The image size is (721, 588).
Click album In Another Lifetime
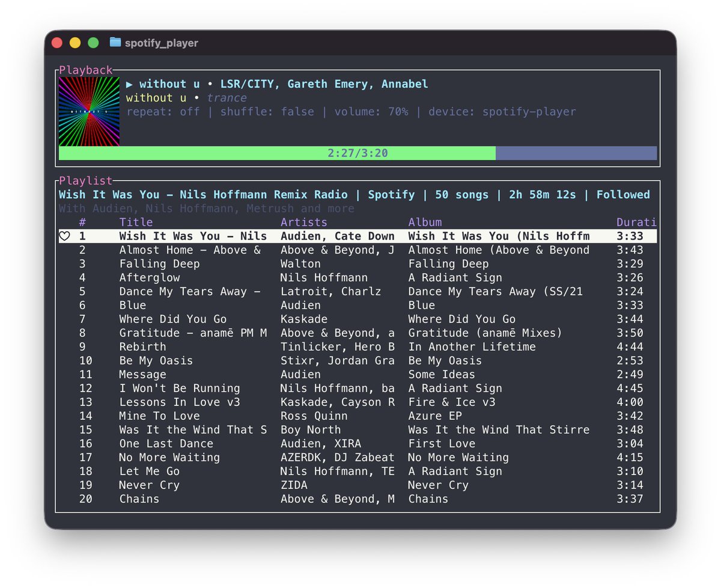tap(472, 347)
